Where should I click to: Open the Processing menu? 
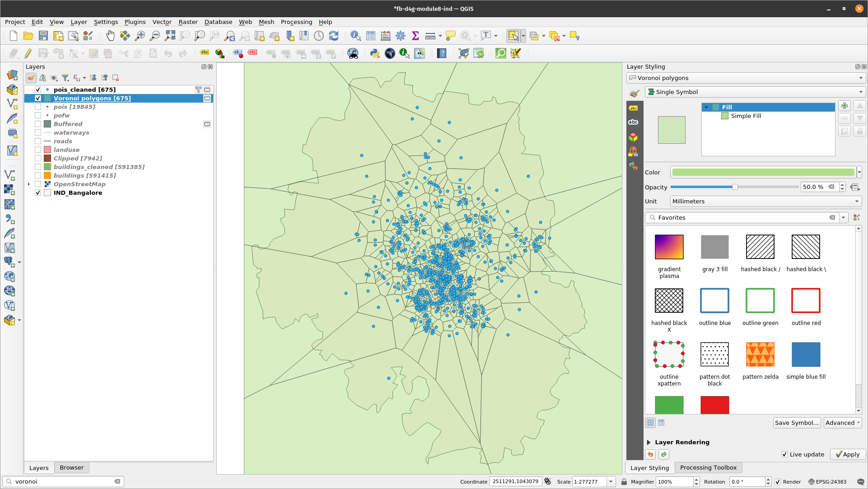(296, 22)
